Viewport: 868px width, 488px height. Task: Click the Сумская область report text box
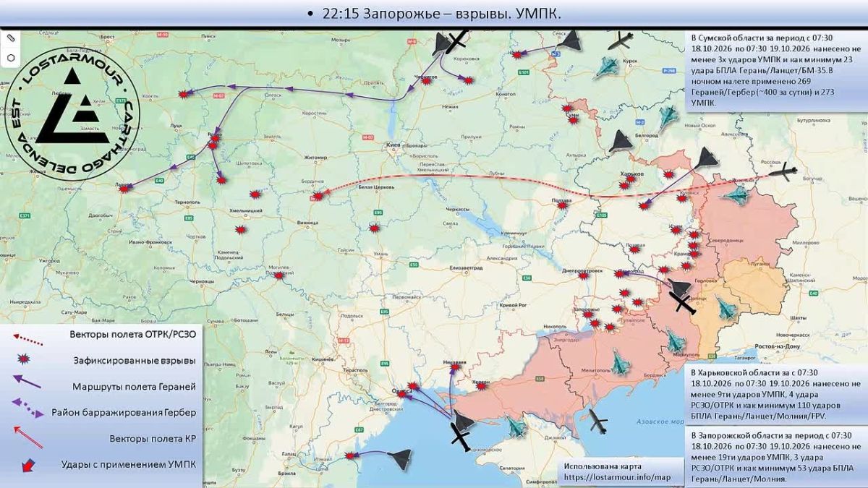coord(776,70)
